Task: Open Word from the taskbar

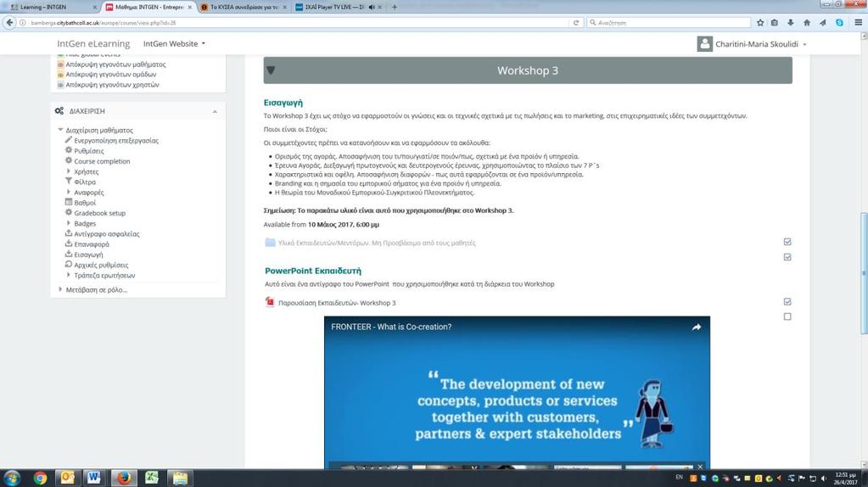Action: 95,478
